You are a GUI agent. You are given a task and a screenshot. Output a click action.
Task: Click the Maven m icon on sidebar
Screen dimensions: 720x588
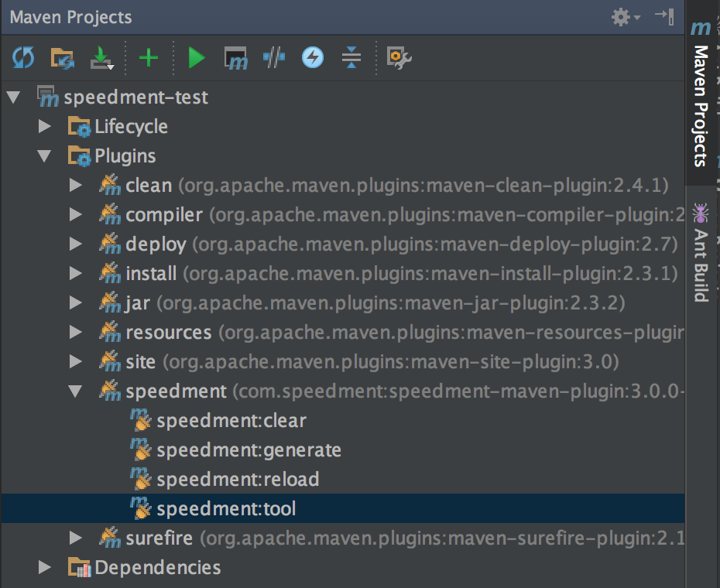pos(701,28)
